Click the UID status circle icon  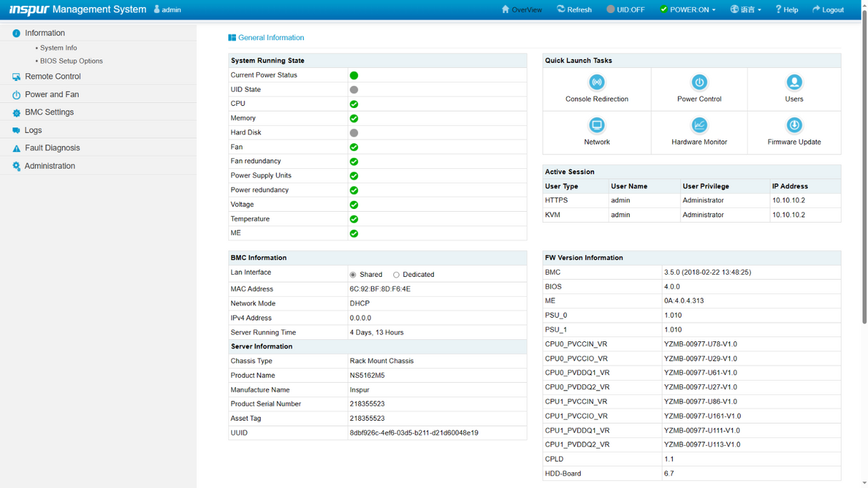point(611,9)
